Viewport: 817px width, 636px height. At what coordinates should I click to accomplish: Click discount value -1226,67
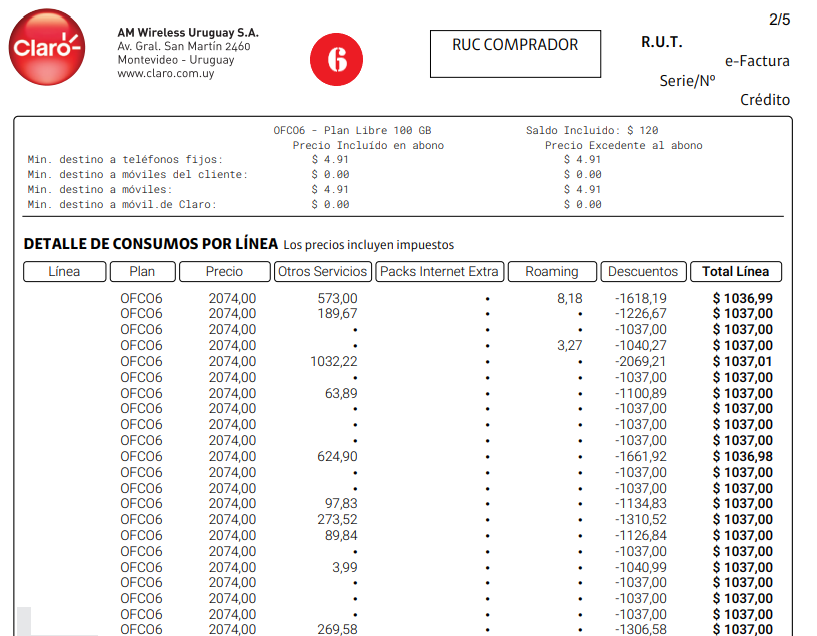pos(640,314)
